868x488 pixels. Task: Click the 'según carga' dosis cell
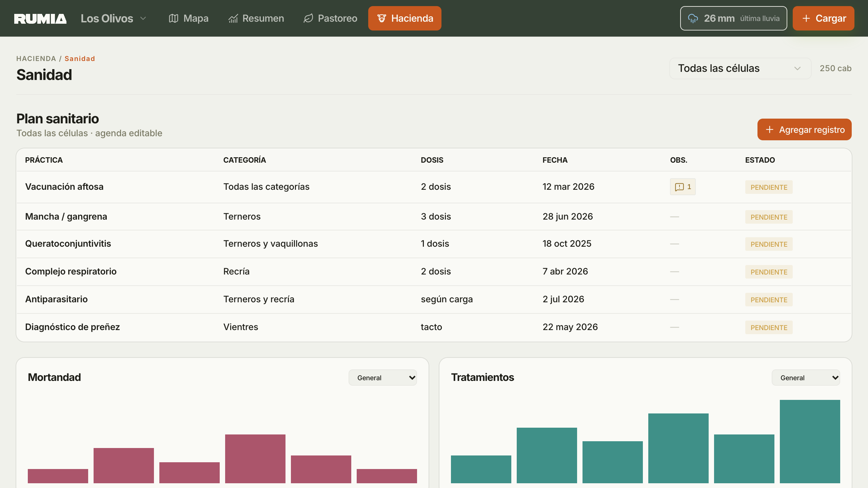pos(447,300)
